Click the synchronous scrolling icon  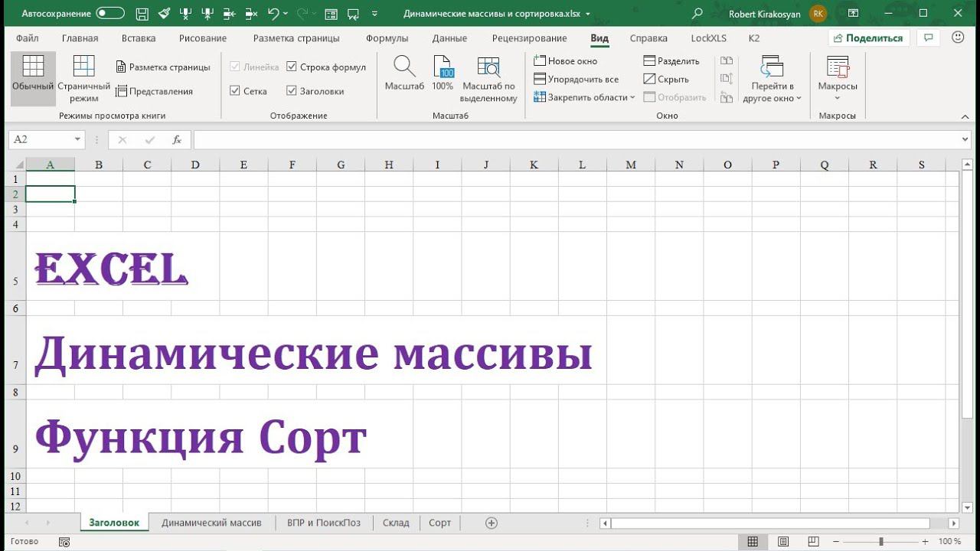click(x=727, y=79)
